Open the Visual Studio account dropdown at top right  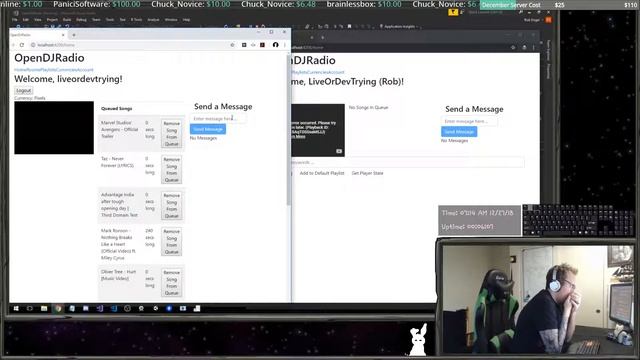tap(532, 20)
